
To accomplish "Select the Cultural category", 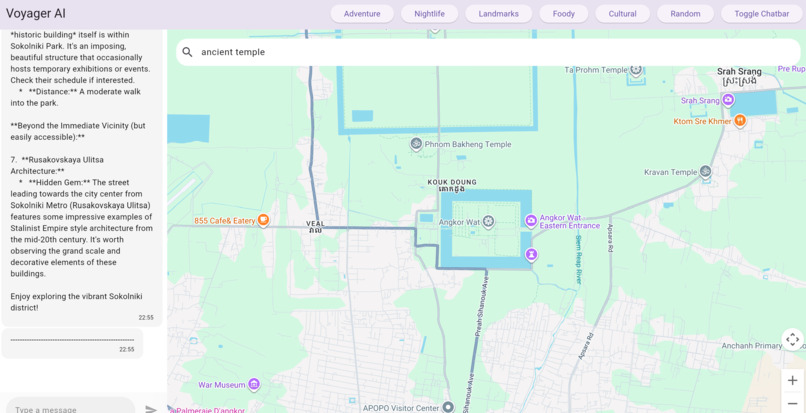I will (x=622, y=14).
